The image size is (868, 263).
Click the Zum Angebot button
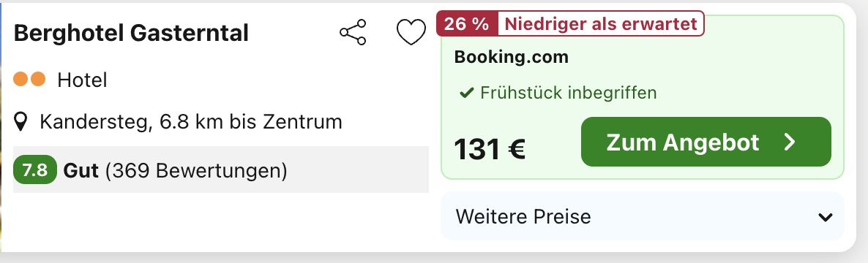pos(706,142)
